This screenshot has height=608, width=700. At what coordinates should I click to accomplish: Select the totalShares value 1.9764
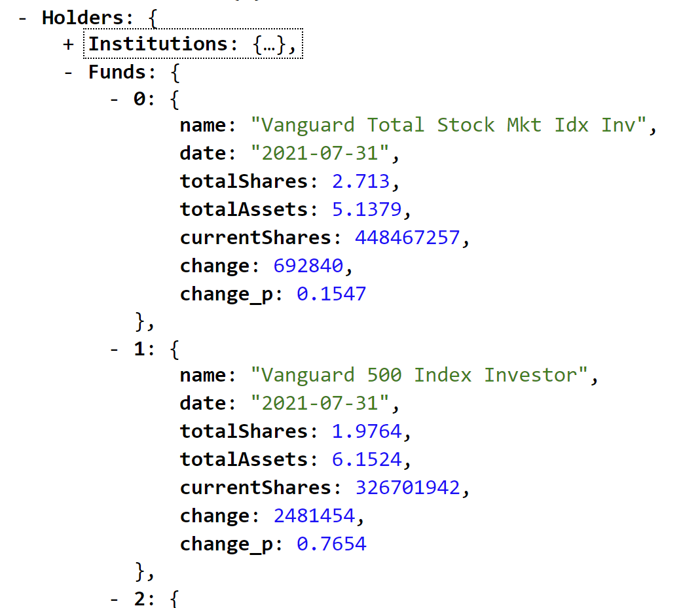[367, 431]
